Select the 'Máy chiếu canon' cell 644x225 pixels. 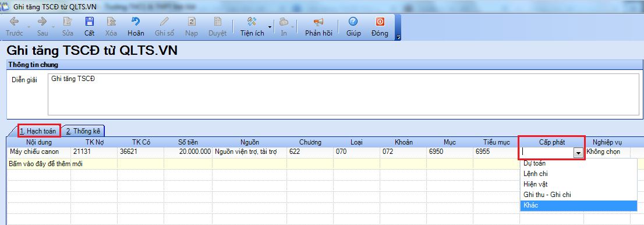point(38,152)
